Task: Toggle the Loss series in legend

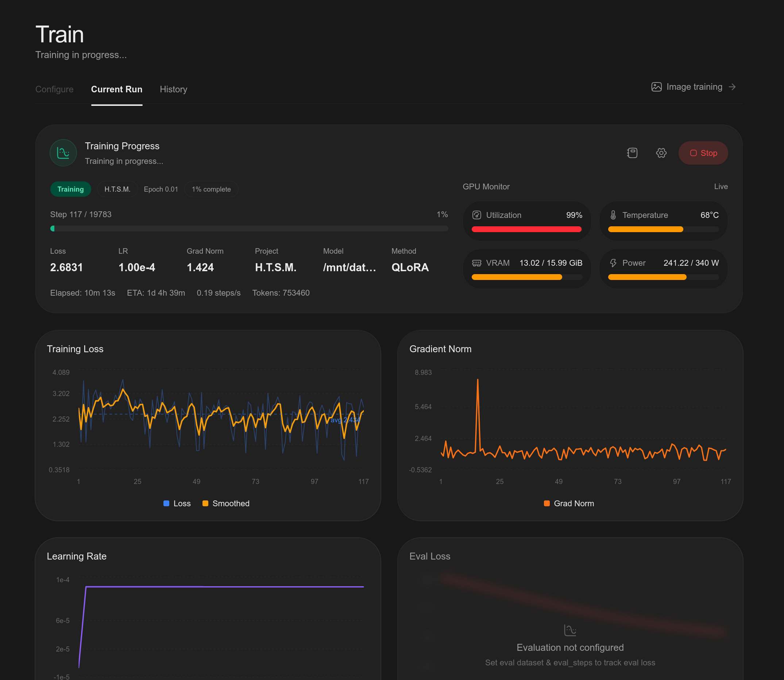Action: point(177,504)
